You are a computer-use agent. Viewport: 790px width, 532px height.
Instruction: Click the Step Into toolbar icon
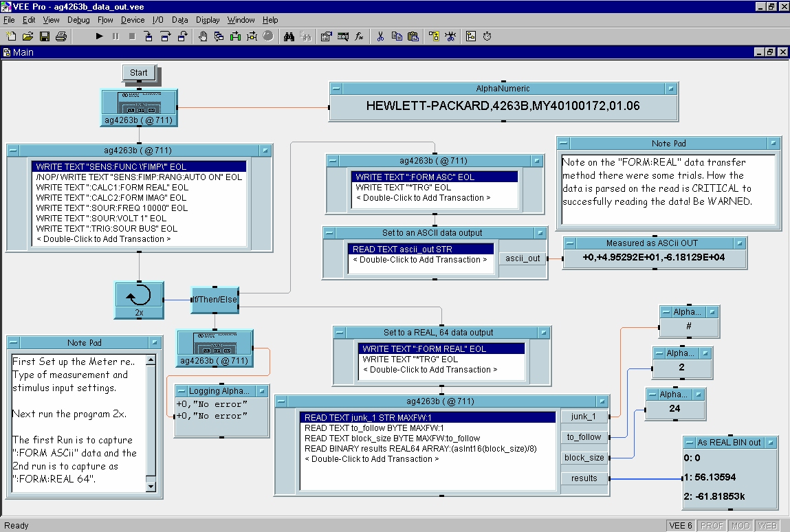coord(149,36)
